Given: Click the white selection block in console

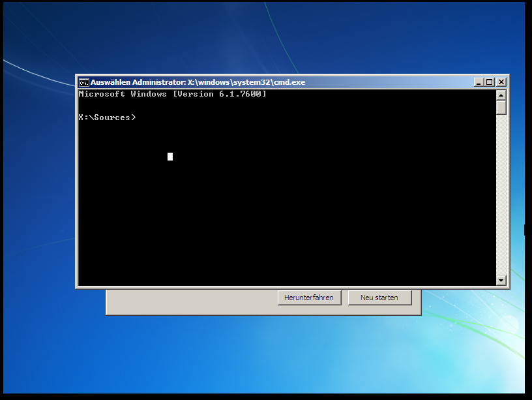Looking at the screenshot, I should pos(170,157).
